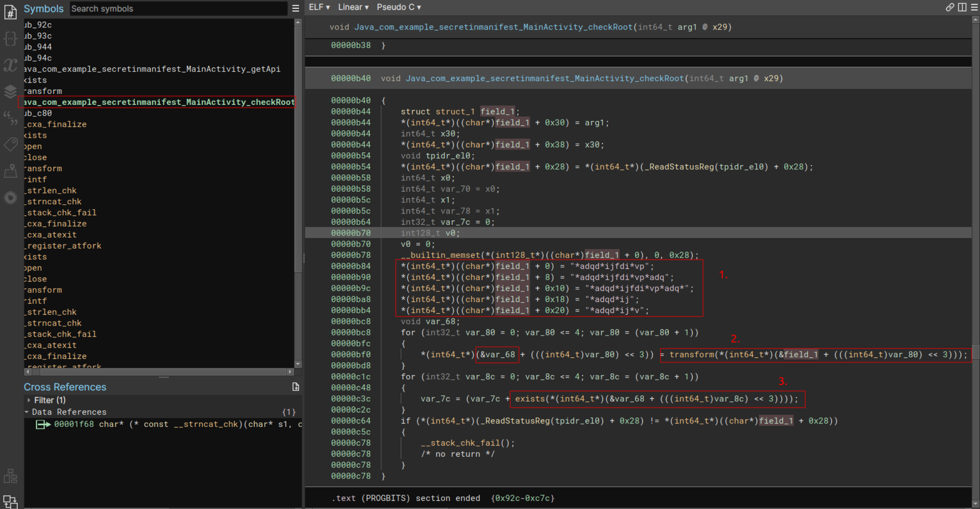Viewport: 980px width, 509px height.
Task: Open the Strings panel icon
Action: coord(10,118)
